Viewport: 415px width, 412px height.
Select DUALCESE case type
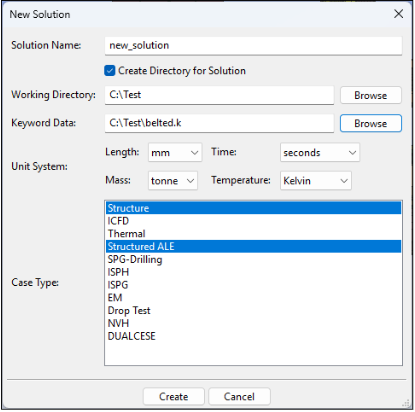(x=254, y=336)
